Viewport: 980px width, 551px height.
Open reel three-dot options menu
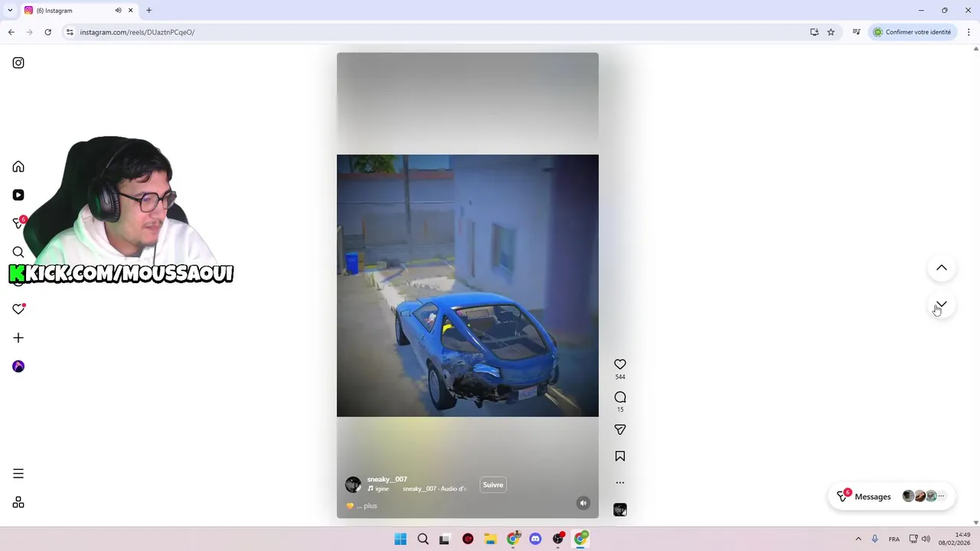[620, 483]
